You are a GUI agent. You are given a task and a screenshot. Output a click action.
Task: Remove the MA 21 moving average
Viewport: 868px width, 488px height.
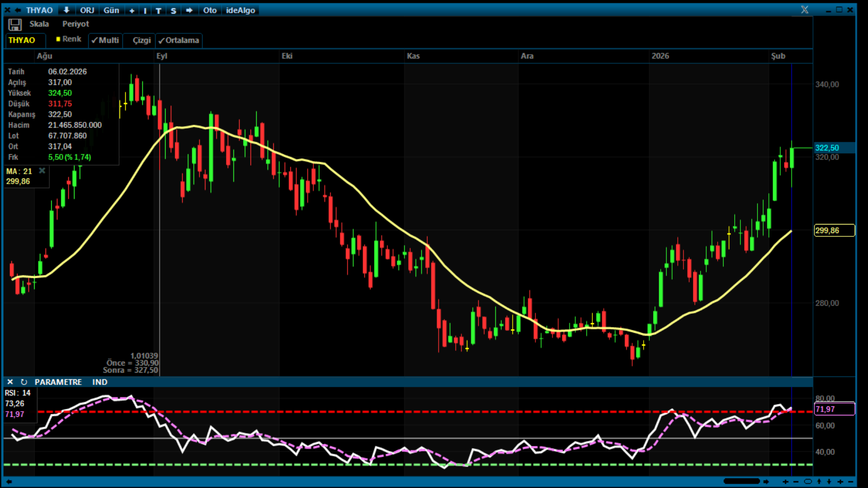pos(42,171)
